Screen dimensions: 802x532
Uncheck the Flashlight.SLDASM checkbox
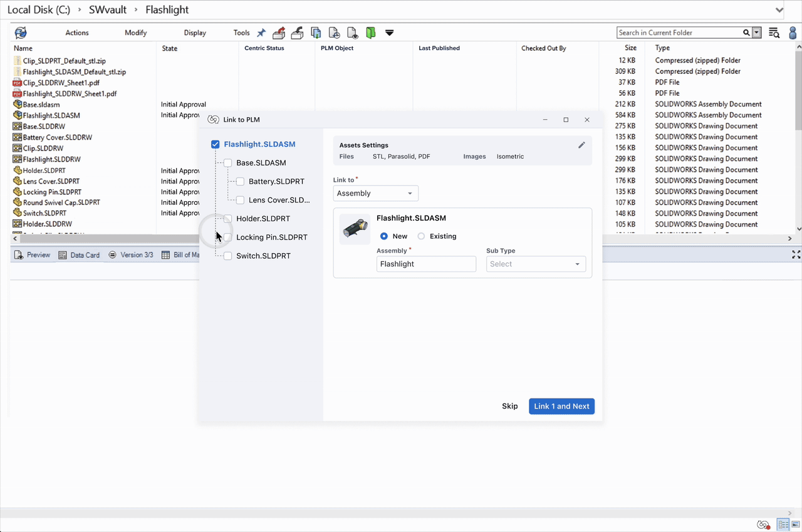(216, 144)
